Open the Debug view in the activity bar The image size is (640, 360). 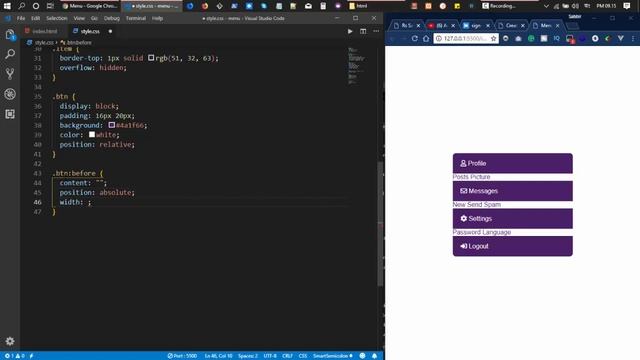tap(10, 94)
